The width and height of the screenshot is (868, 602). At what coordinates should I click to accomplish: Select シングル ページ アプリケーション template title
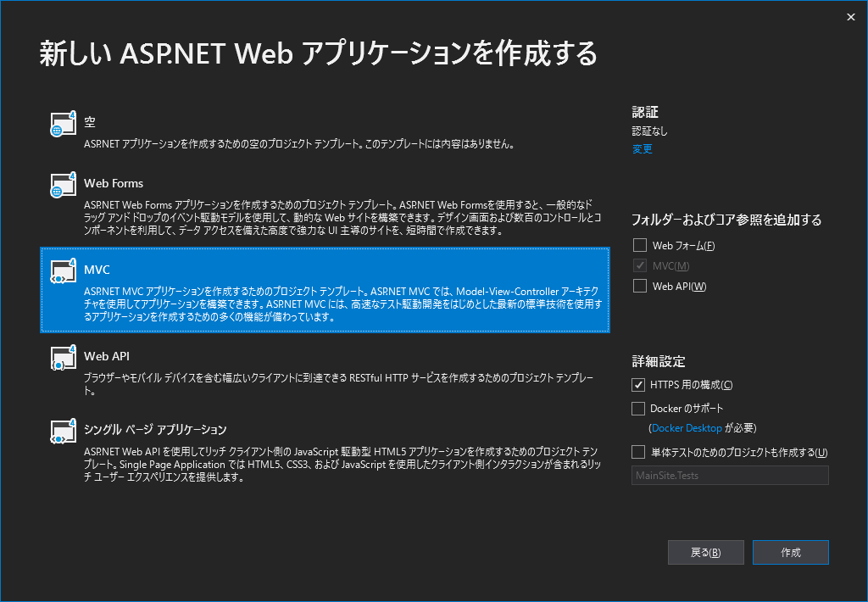tap(155, 430)
